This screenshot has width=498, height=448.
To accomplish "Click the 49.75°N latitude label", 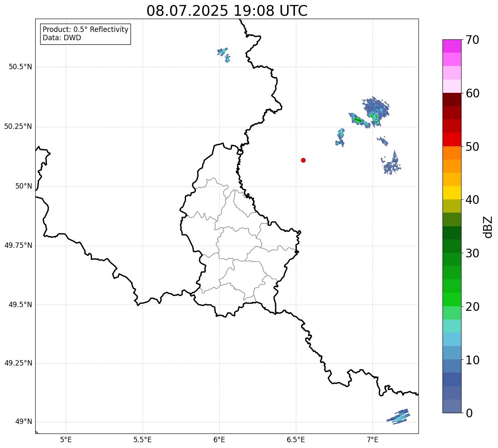I will click(x=18, y=245).
